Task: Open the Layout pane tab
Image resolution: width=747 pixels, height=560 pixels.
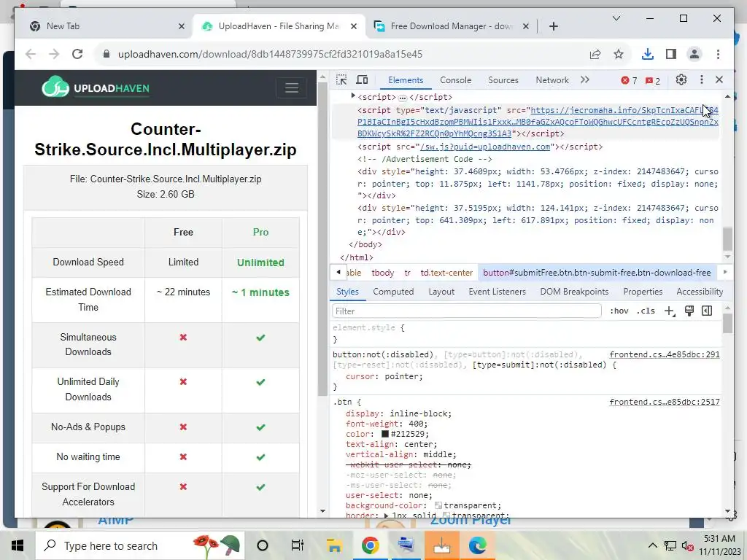Action: click(441, 292)
